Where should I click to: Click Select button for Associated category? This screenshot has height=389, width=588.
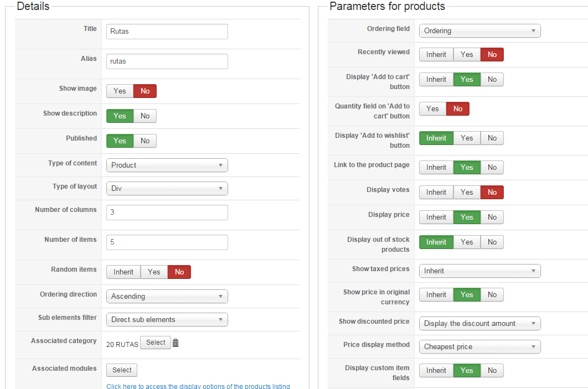(156, 343)
